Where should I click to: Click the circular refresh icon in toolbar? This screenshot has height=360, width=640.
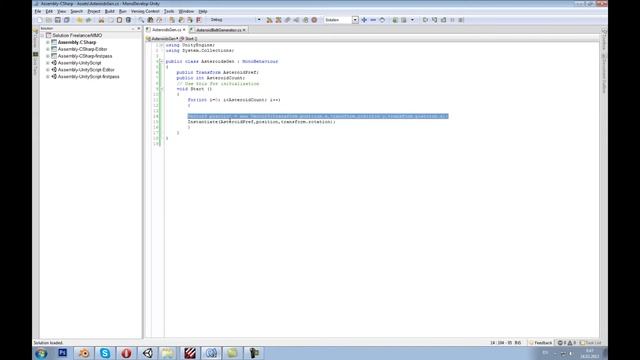(382, 20)
